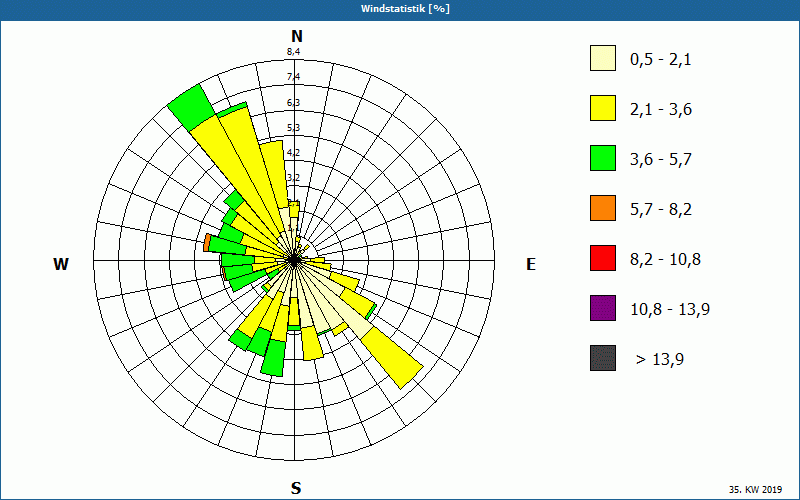Screen dimensions: 800x500
Task: Click the 7,4 axis scale value
Action: (x=293, y=77)
